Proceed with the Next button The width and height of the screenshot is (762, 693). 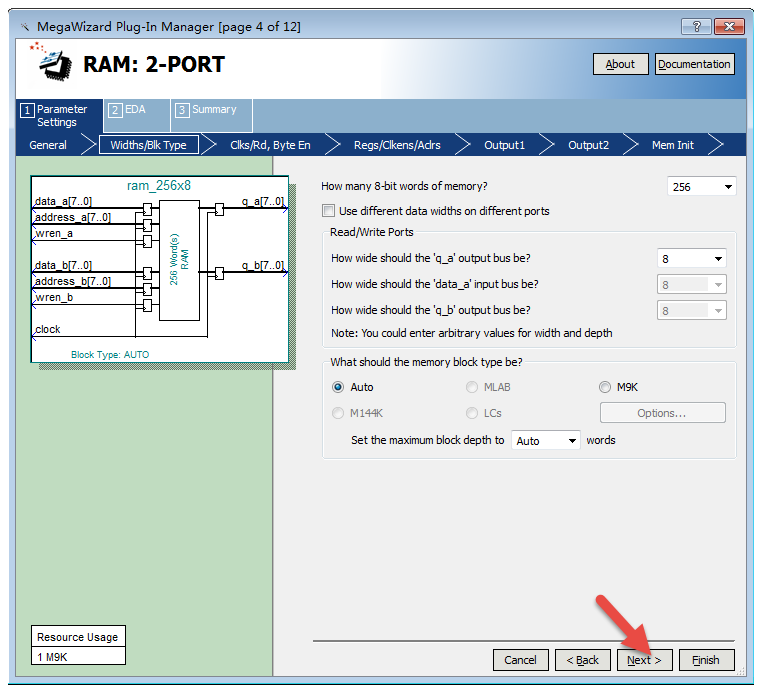644,660
